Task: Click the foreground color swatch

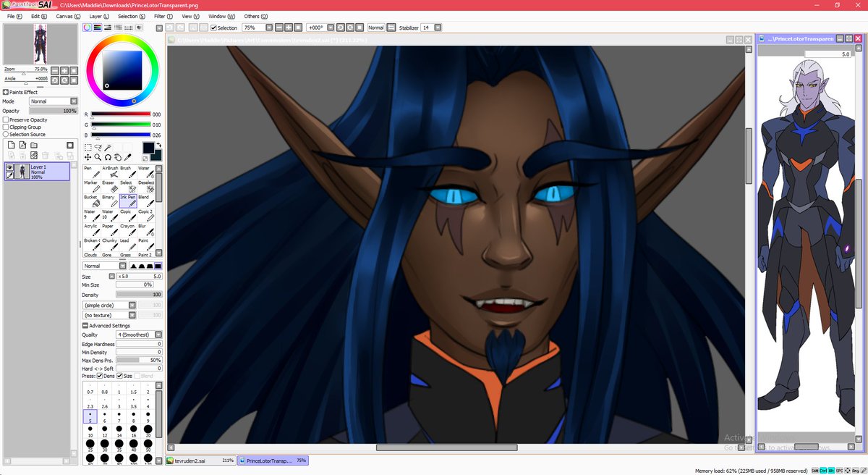Action: (148, 148)
